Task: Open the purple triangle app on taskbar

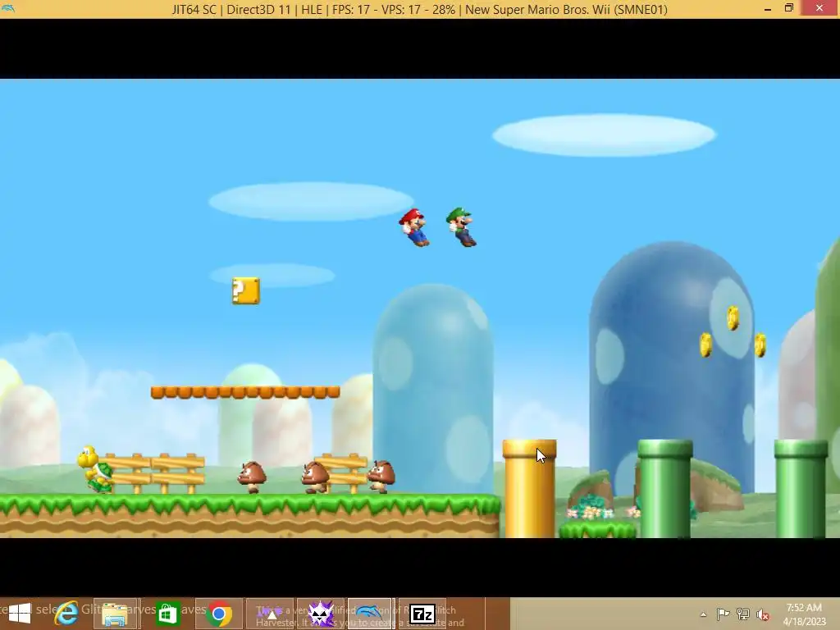Action: (x=269, y=614)
